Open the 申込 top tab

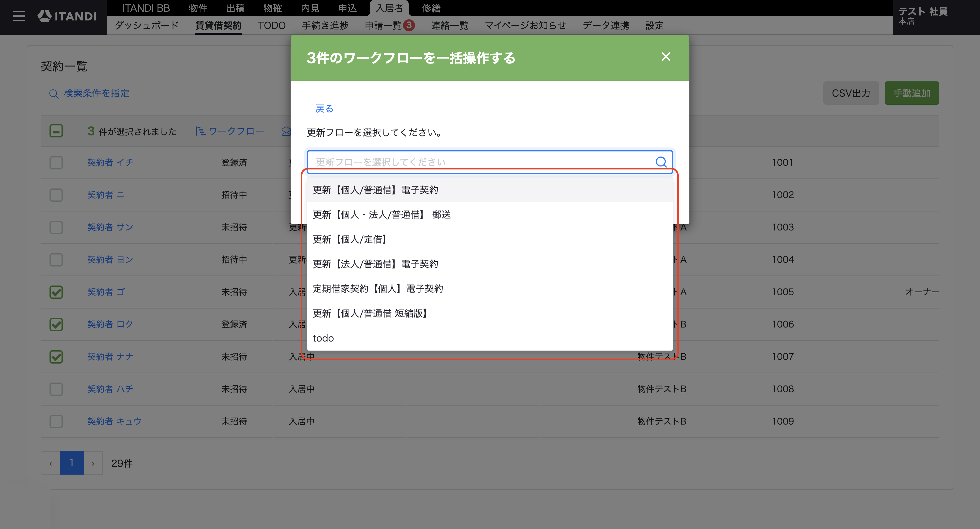tap(347, 8)
